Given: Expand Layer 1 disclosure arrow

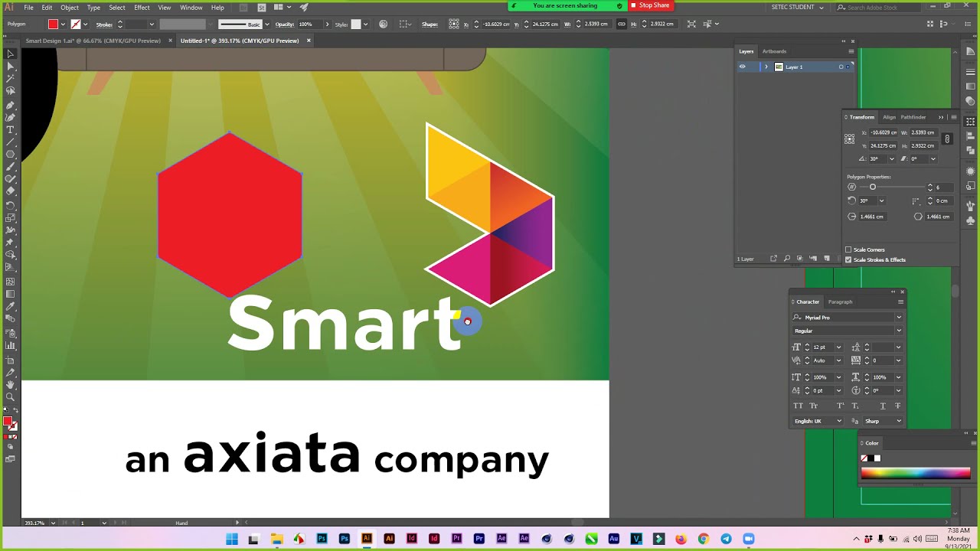Looking at the screenshot, I should click(766, 67).
